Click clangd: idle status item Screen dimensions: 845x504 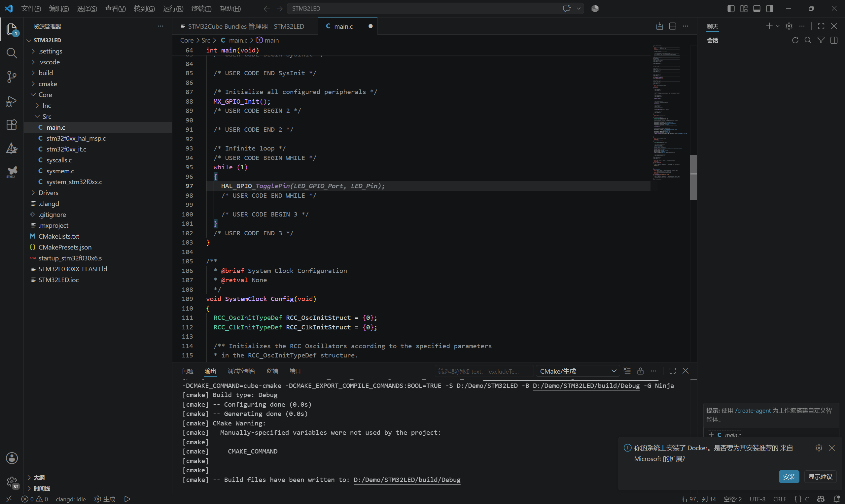[71, 499]
